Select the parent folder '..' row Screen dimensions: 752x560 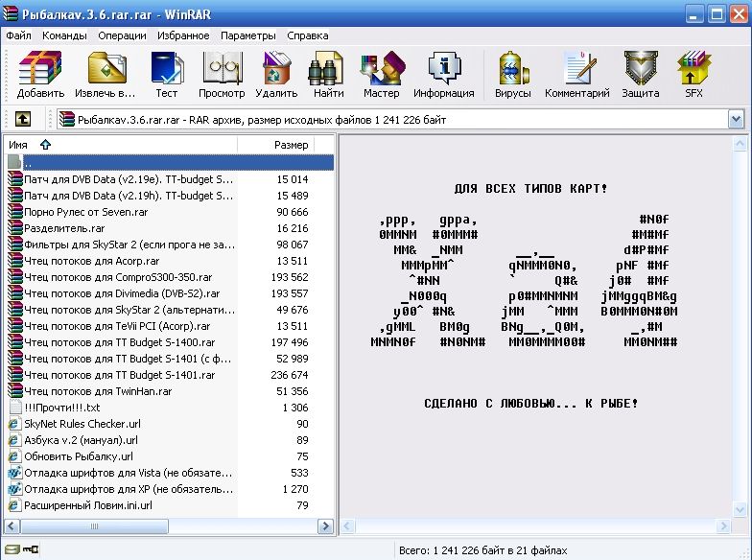[x=171, y=163]
